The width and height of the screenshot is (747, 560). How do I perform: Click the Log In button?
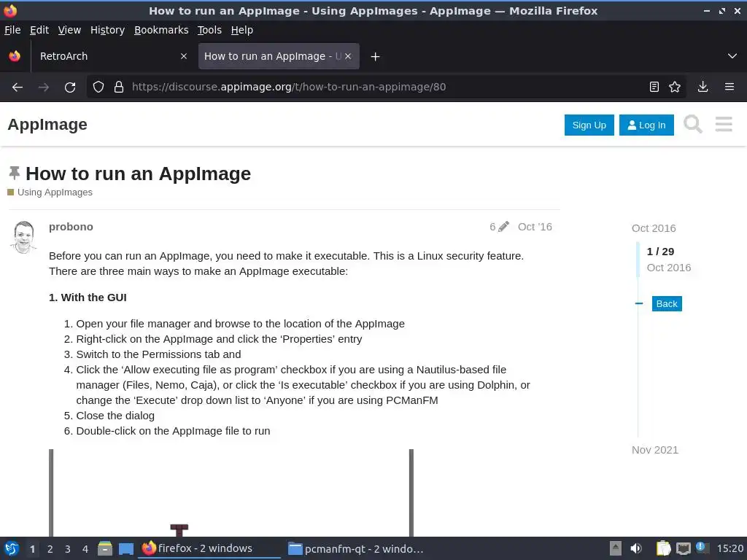coord(646,125)
